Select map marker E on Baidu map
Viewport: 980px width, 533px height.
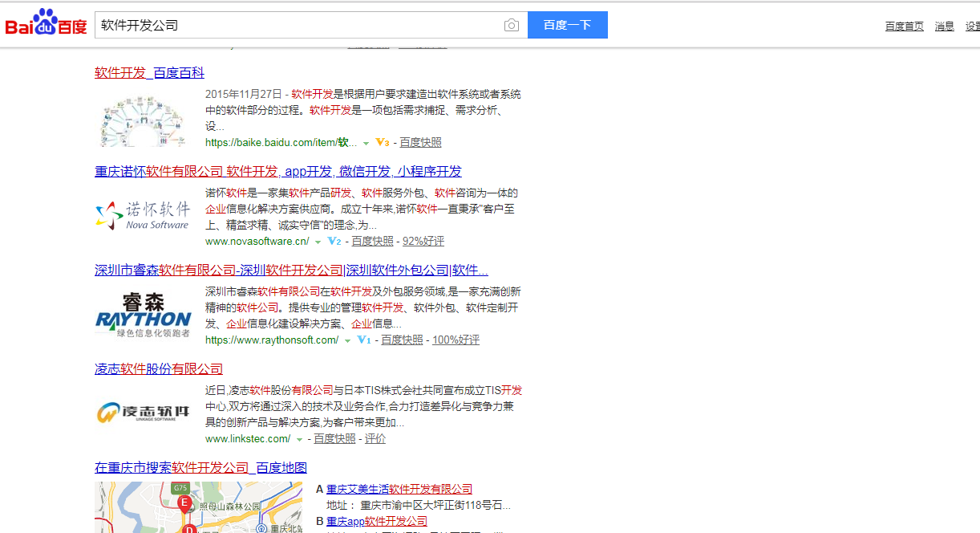point(184,504)
